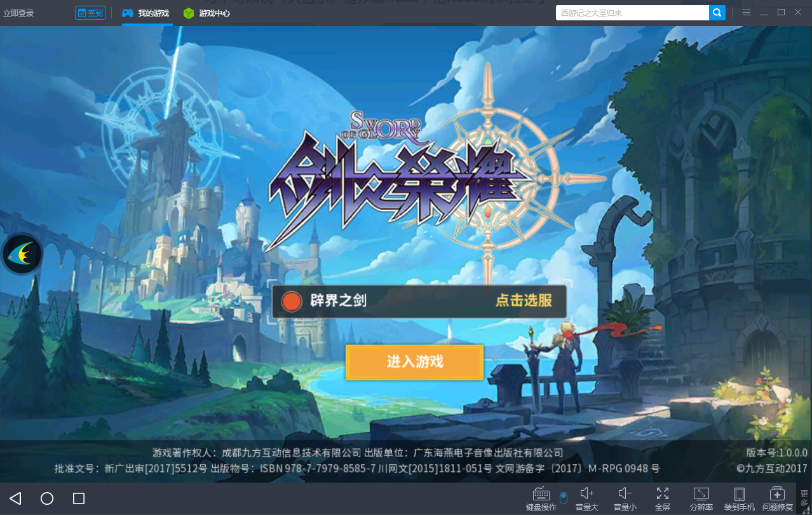Maximize the emulator window

[781, 13]
